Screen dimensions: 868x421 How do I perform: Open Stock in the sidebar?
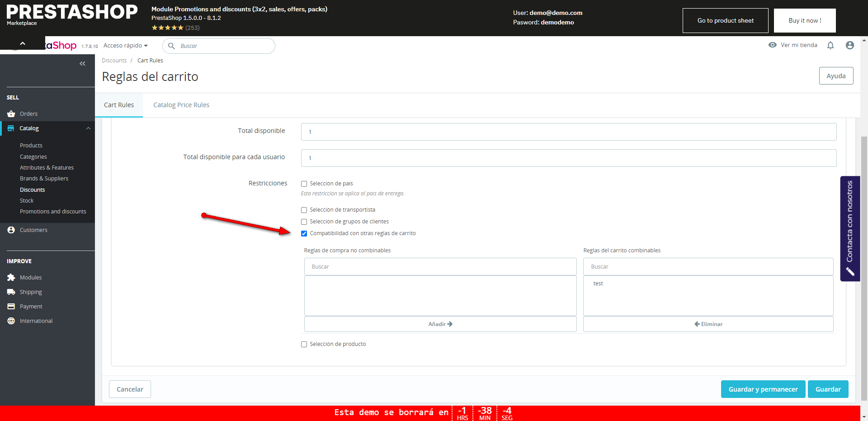pos(27,200)
